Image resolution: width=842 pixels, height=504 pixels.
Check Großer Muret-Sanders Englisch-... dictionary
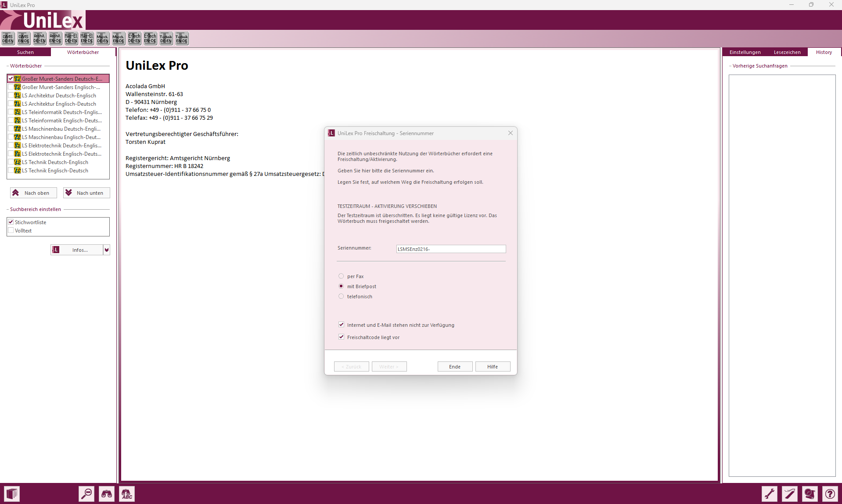11,87
